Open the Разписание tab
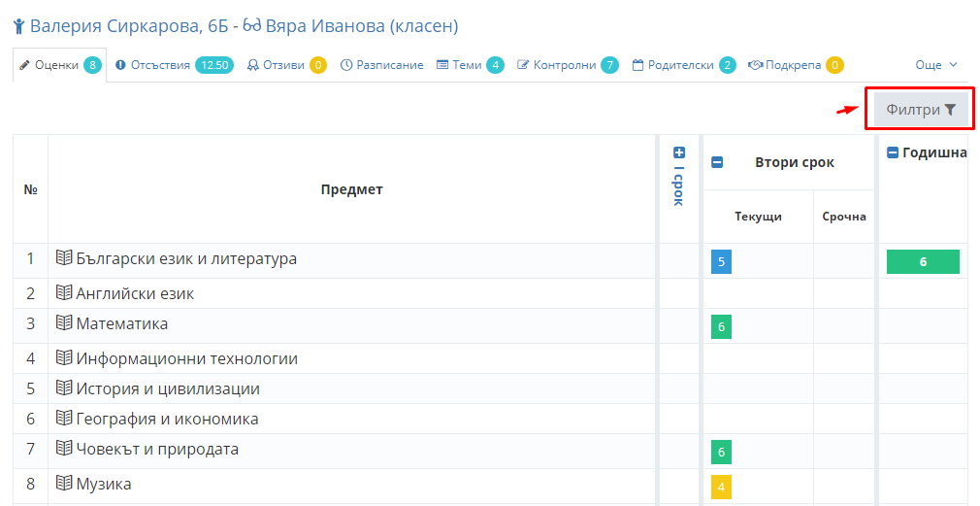The image size is (980, 506). 382,65
